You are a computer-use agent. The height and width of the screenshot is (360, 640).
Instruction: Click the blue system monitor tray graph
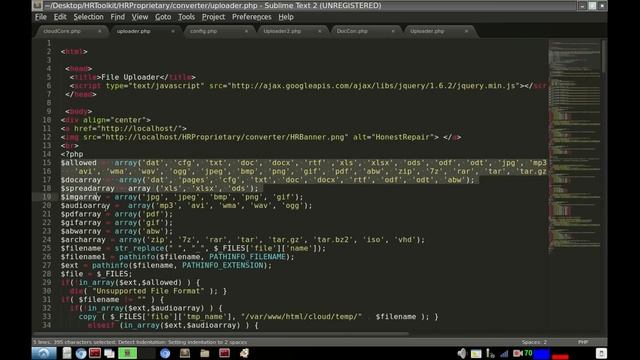pos(542,354)
